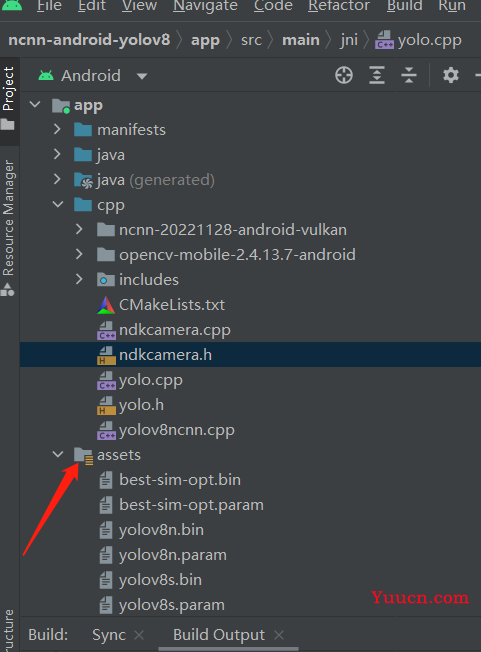Open the Refactor menu
The height and width of the screenshot is (652, 481).
tap(339, 6)
